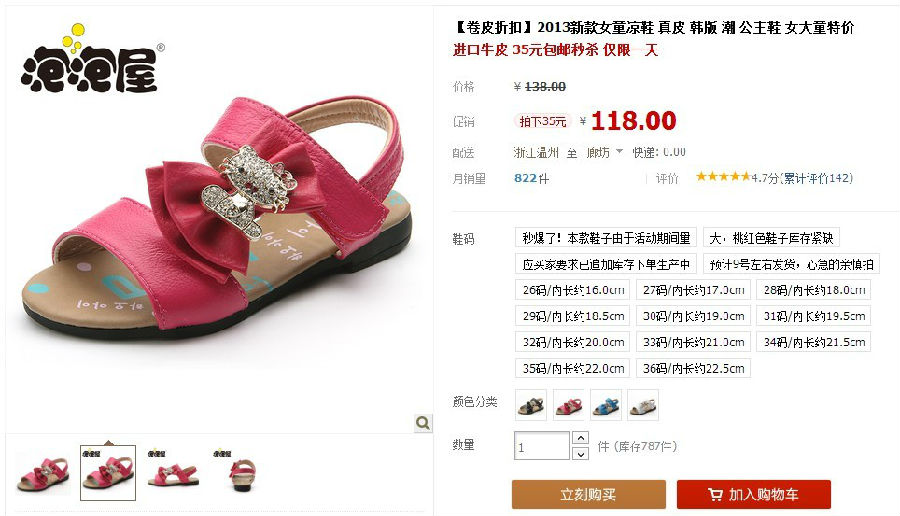Select size 30码 内长约19.0cm
Screen dimensions: 900x516
click(x=693, y=316)
